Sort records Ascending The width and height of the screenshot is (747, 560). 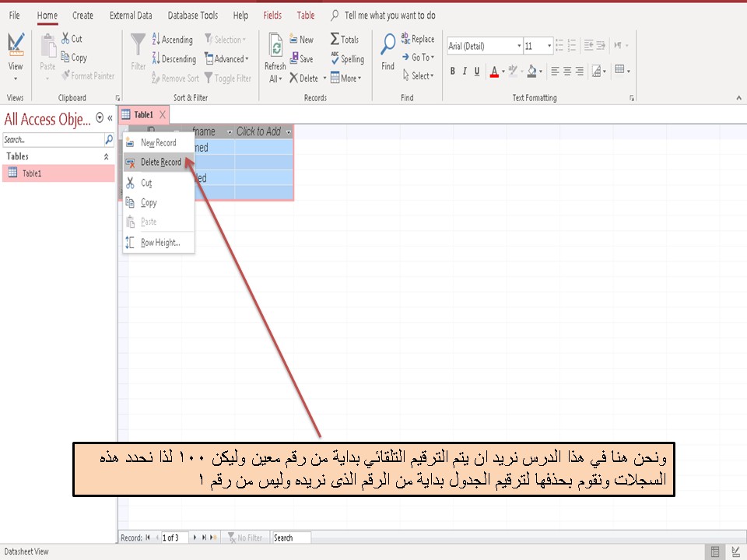click(x=173, y=40)
